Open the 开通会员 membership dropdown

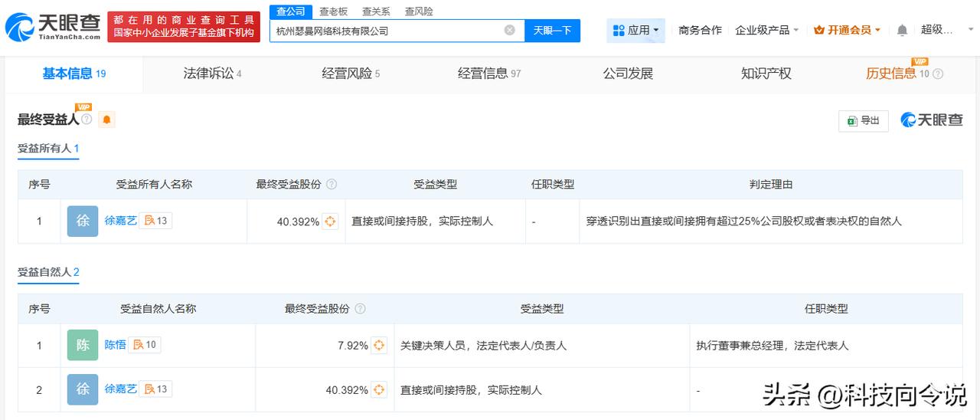(847, 30)
